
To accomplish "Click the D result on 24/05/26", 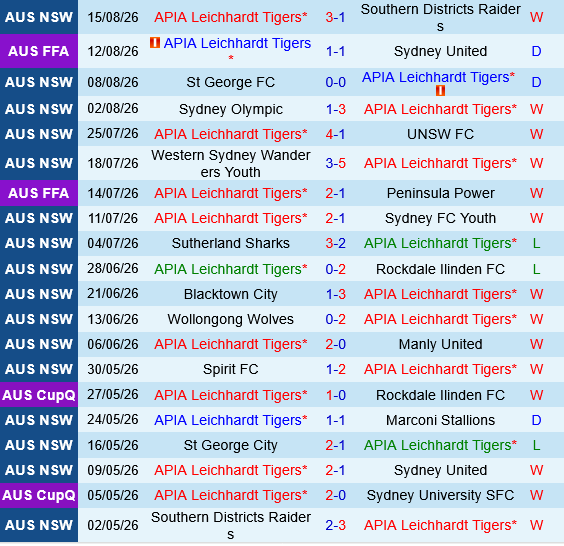I will coord(536,420).
